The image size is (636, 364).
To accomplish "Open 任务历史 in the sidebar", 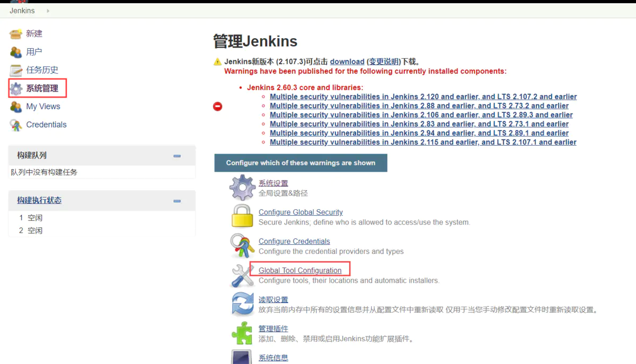I will 42,70.
